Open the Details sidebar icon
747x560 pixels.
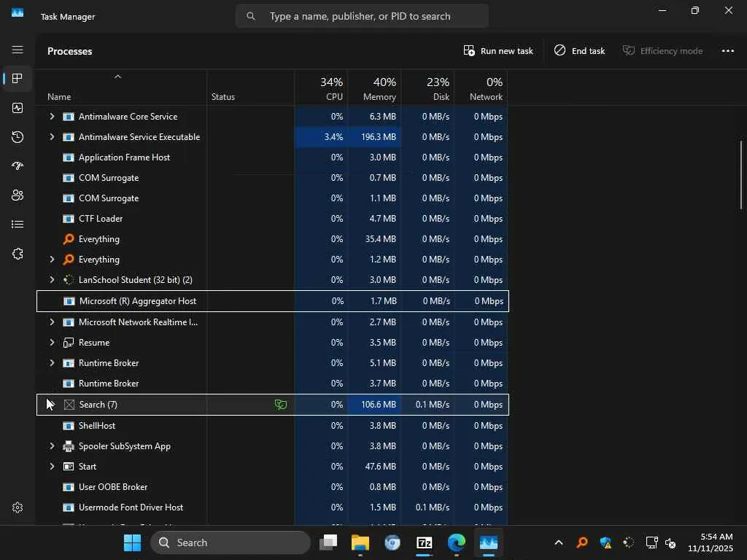[x=18, y=225]
